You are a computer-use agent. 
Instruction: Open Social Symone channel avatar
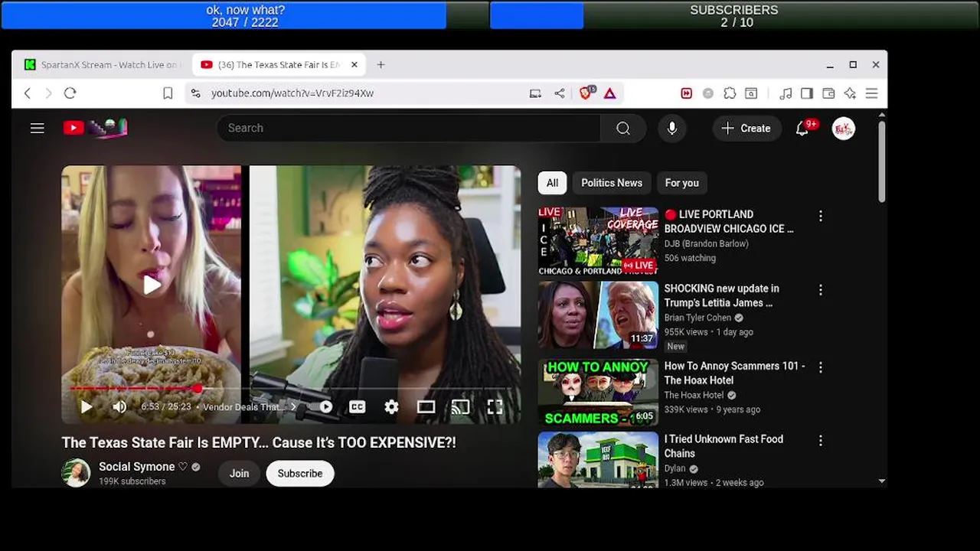[x=76, y=473]
